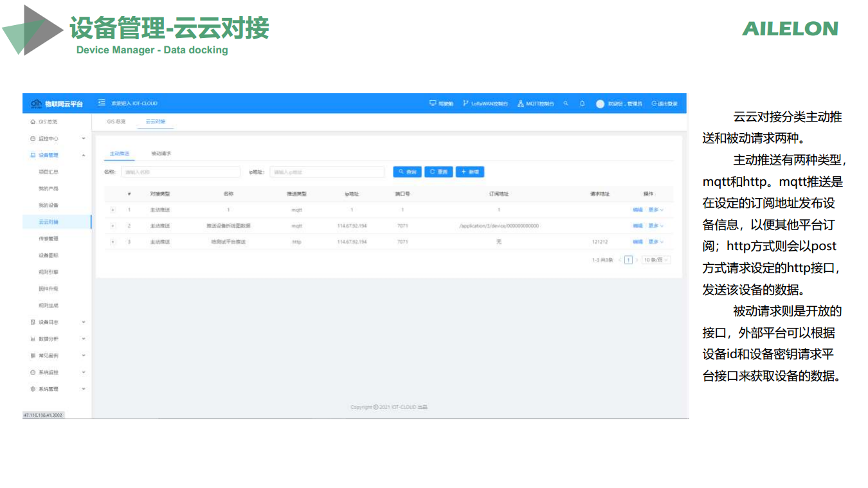The height and width of the screenshot is (488, 868).
Task: Open 更多 dropdown for row 1
Action: pos(656,210)
